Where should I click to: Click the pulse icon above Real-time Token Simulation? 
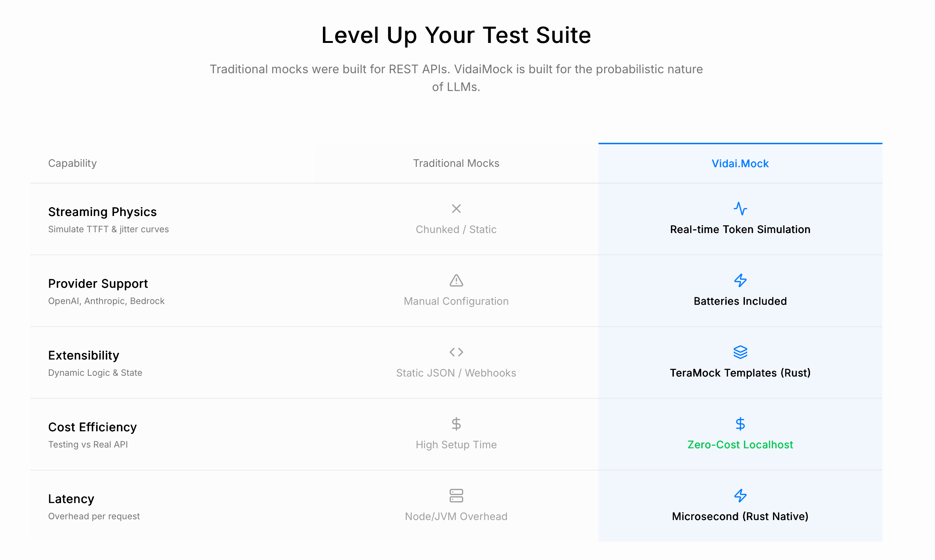[740, 209]
